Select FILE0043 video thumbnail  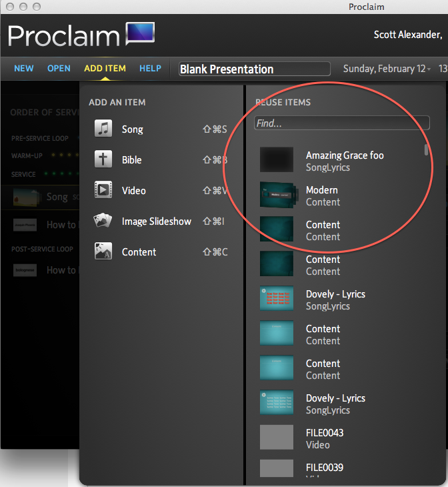coord(277,437)
